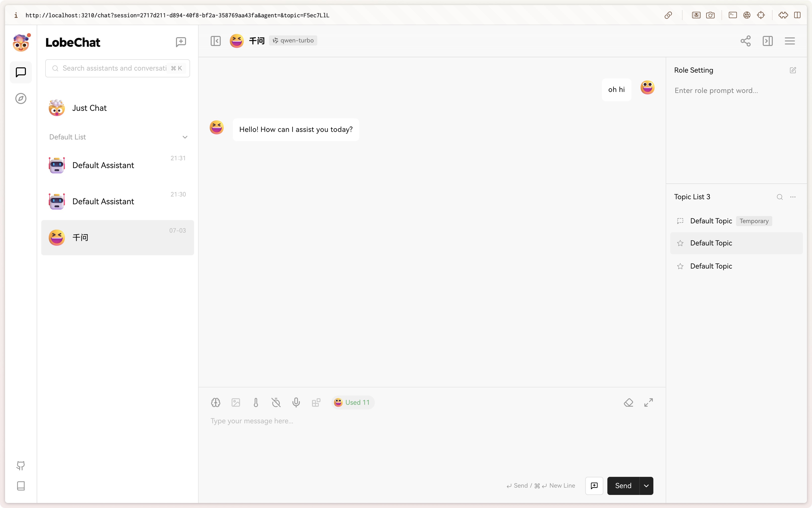Image resolution: width=812 pixels, height=508 pixels.
Task: Open the Discover compass tab
Action: pyautogui.click(x=21, y=98)
